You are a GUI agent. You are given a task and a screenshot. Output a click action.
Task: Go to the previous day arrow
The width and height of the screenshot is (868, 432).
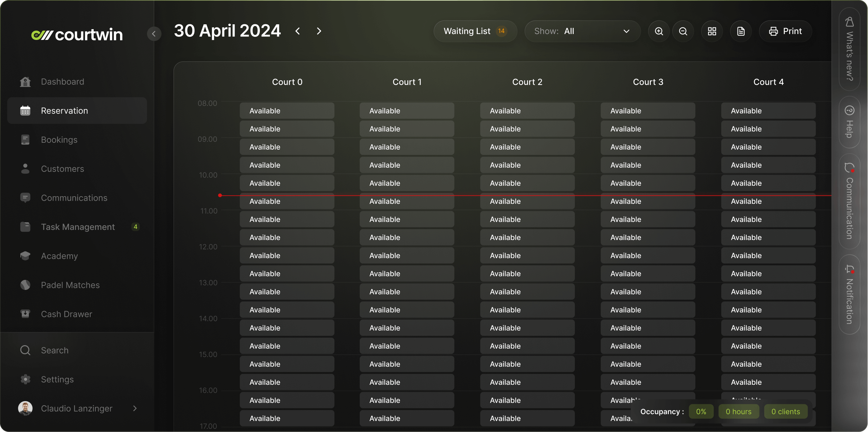tap(298, 31)
